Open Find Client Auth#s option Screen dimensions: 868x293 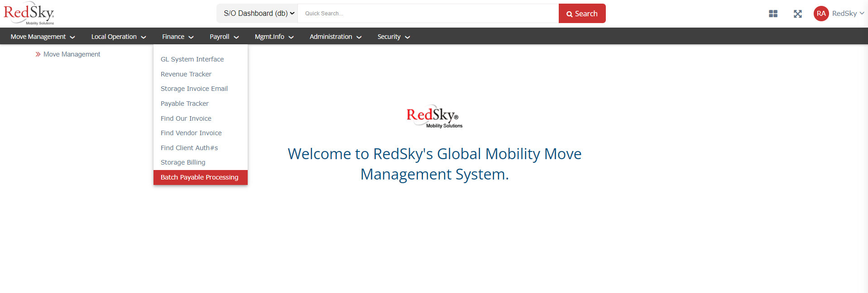[201, 148]
